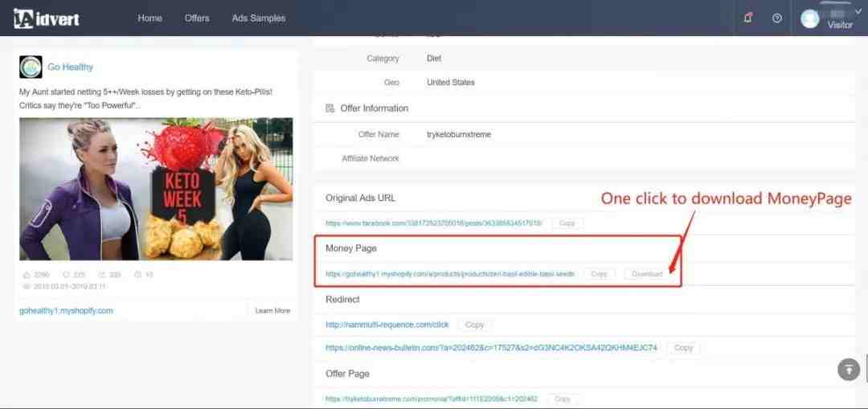Open gohealthy1.myshopify.com ad link
This screenshot has width=868, height=409.
click(x=66, y=311)
